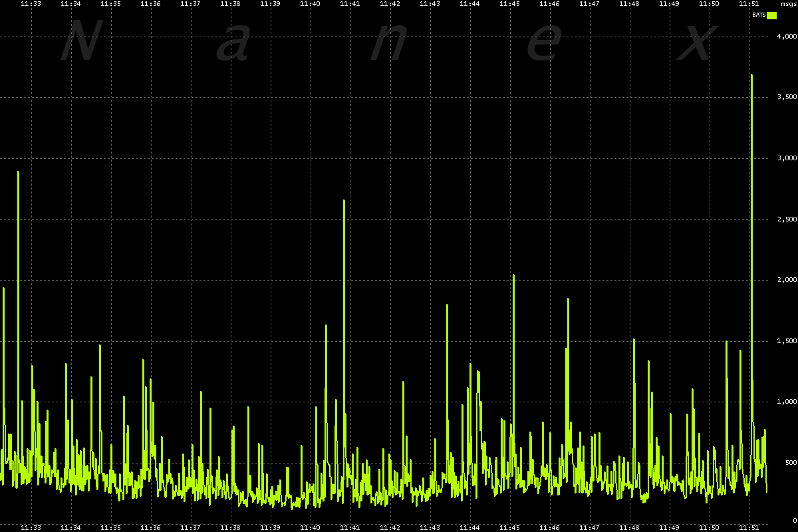Select 11:48 on the bottom time axis
The image size is (798, 532).
click(x=629, y=527)
